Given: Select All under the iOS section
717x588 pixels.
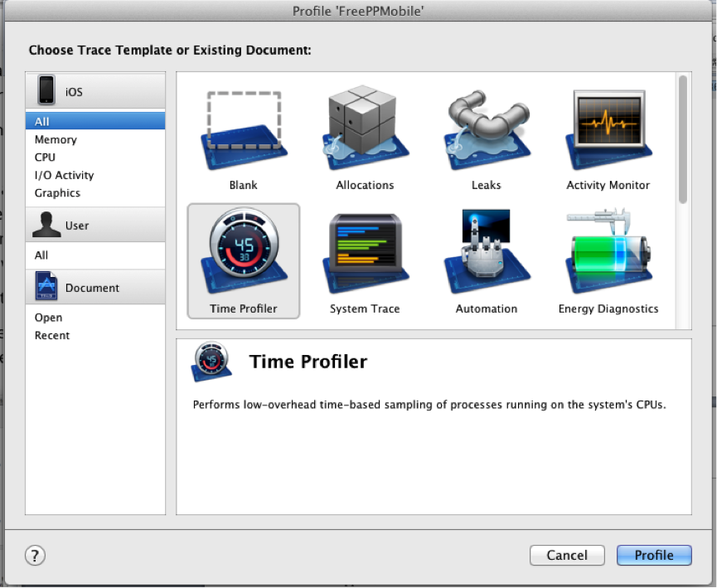Looking at the screenshot, I should [95, 121].
